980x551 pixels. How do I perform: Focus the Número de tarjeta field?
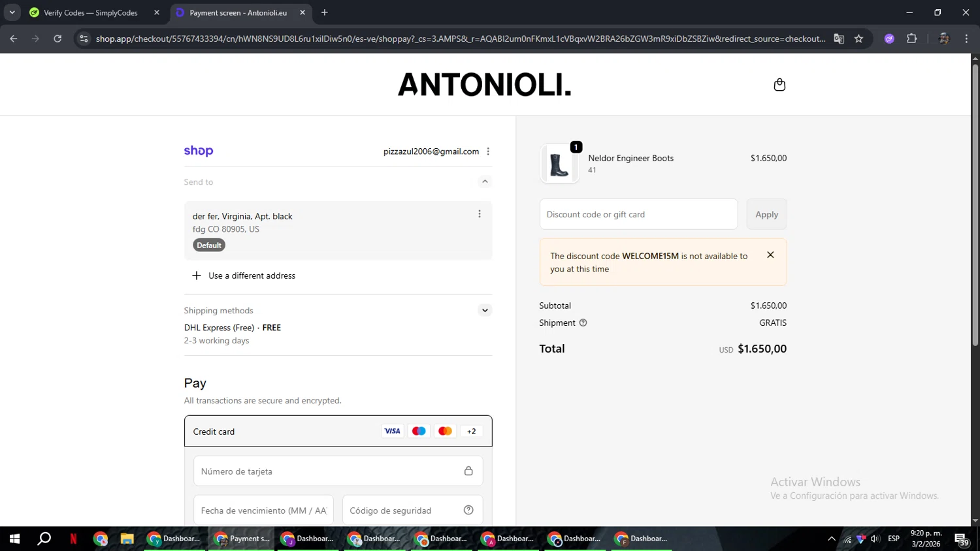338,471
